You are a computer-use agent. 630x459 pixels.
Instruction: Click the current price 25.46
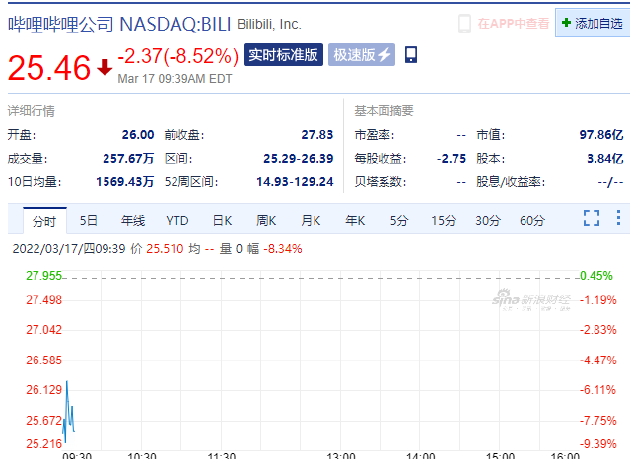[49, 68]
